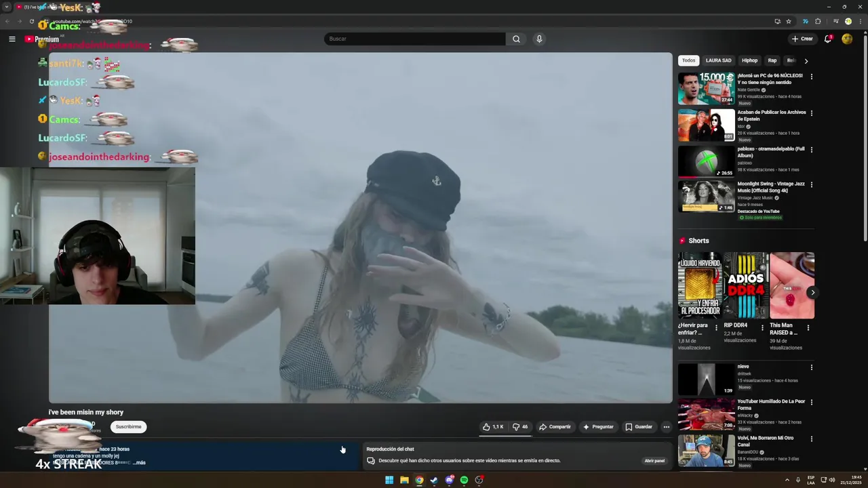Open File Explorer from taskbar

[404, 480]
